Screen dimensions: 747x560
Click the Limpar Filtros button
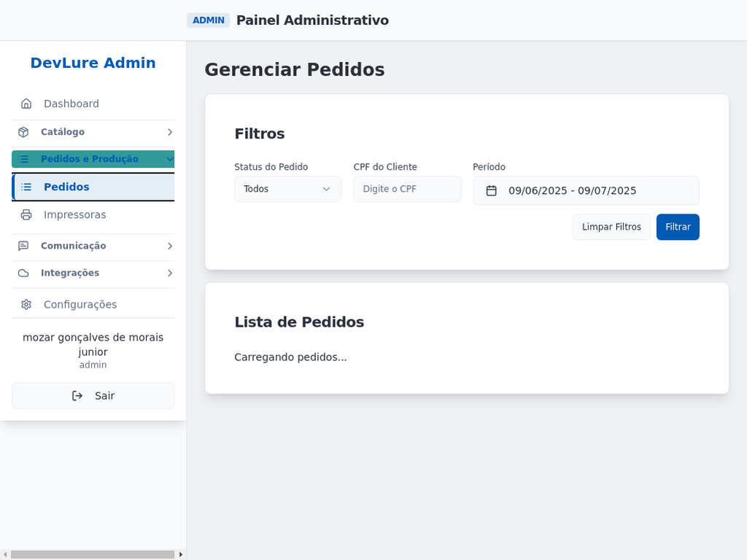(x=611, y=227)
